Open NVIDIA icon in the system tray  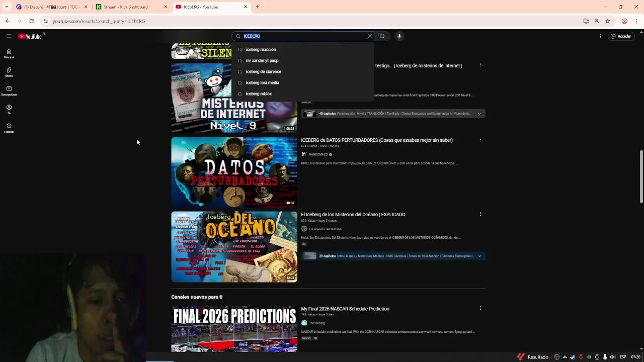click(x=589, y=357)
